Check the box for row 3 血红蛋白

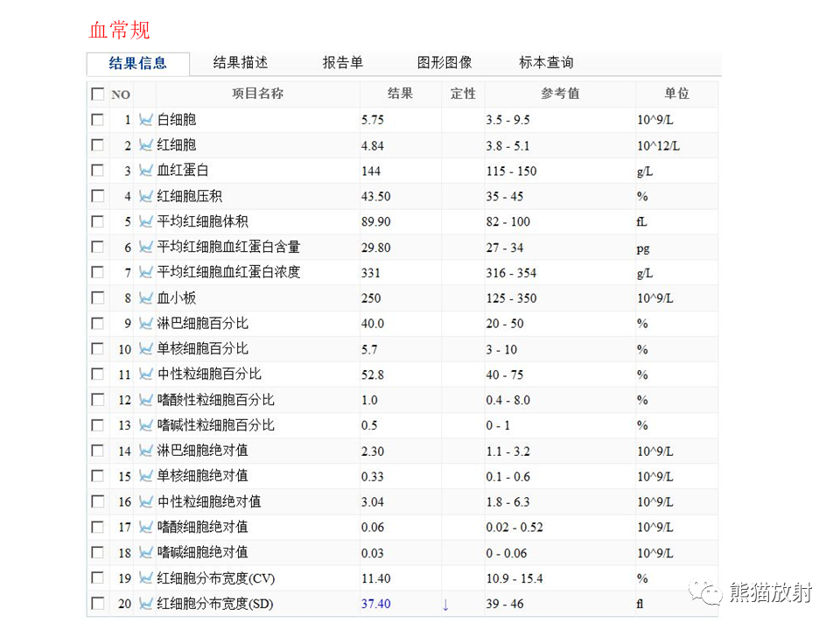click(97, 171)
